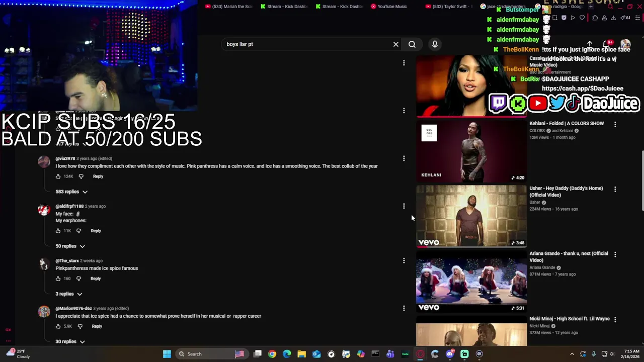This screenshot has width=644, height=362.
Task: Open options menu for @aldifrpf1188 comment
Action: click(x=404, y=206)
